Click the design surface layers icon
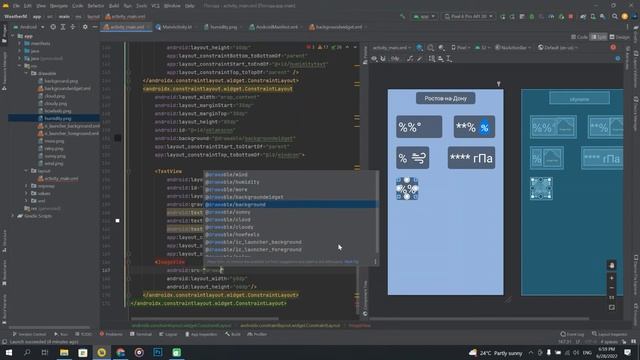The image size is (640, 360). pos(420,48)
